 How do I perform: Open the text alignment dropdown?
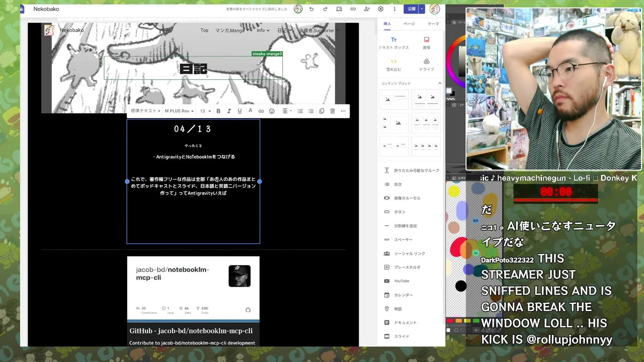coord(287,111)
